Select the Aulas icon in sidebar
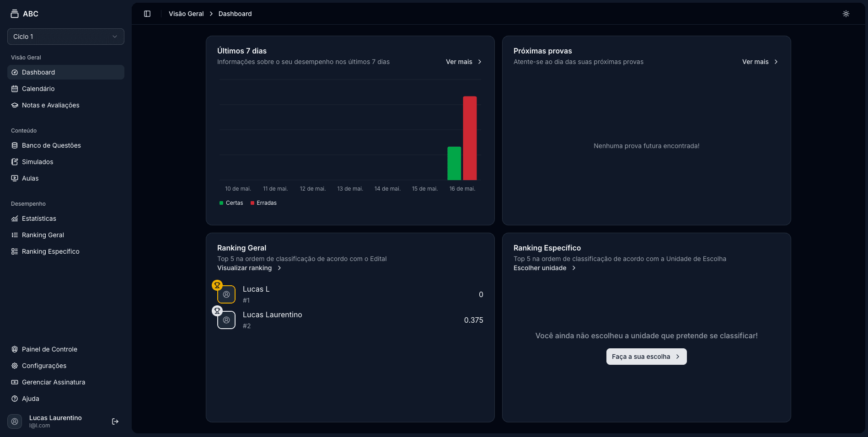This screenshot has height=437, width=868. (15, 178)
